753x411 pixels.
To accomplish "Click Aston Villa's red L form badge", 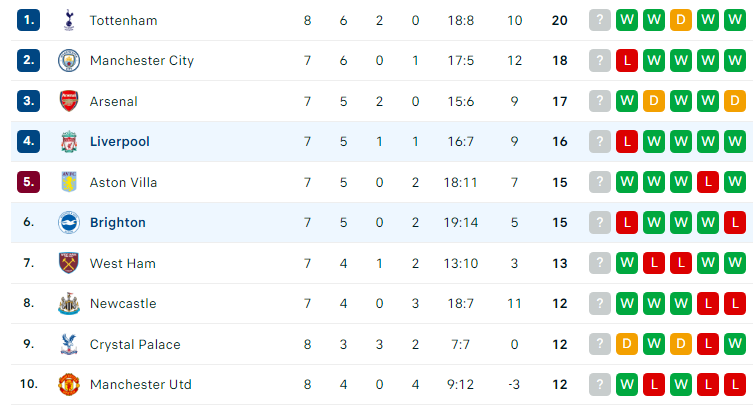I will coord(708,182).
